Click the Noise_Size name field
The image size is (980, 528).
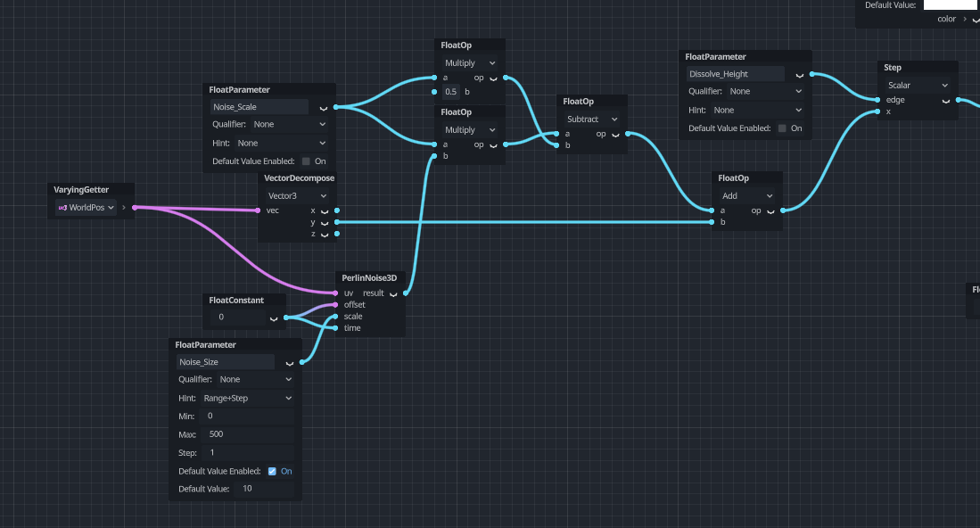pos(225,362)
